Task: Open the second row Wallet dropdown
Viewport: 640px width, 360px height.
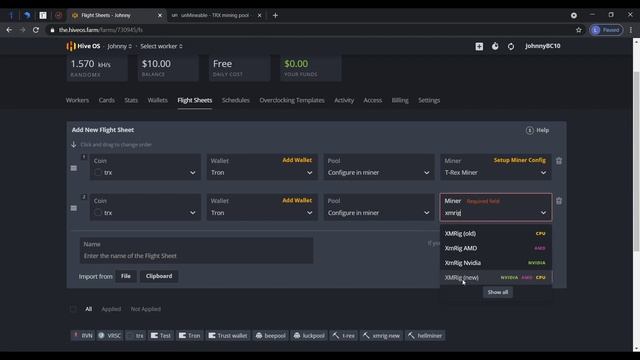Action: pyautogui.click(x=262, y=207)
